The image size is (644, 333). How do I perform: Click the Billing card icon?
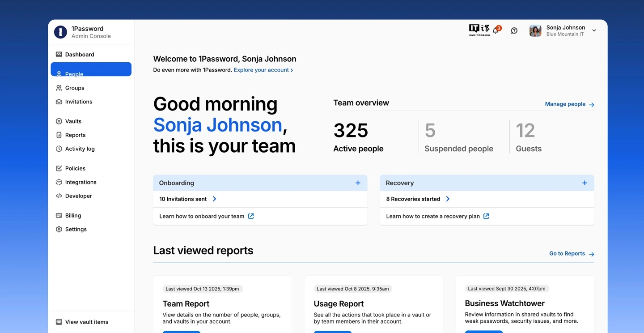[59, 216]
